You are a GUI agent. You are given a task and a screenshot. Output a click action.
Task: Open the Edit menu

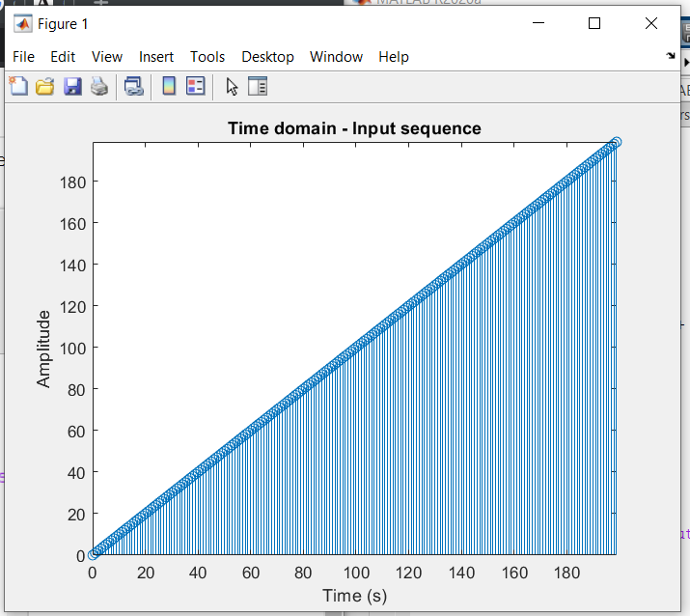coord(63,57)
